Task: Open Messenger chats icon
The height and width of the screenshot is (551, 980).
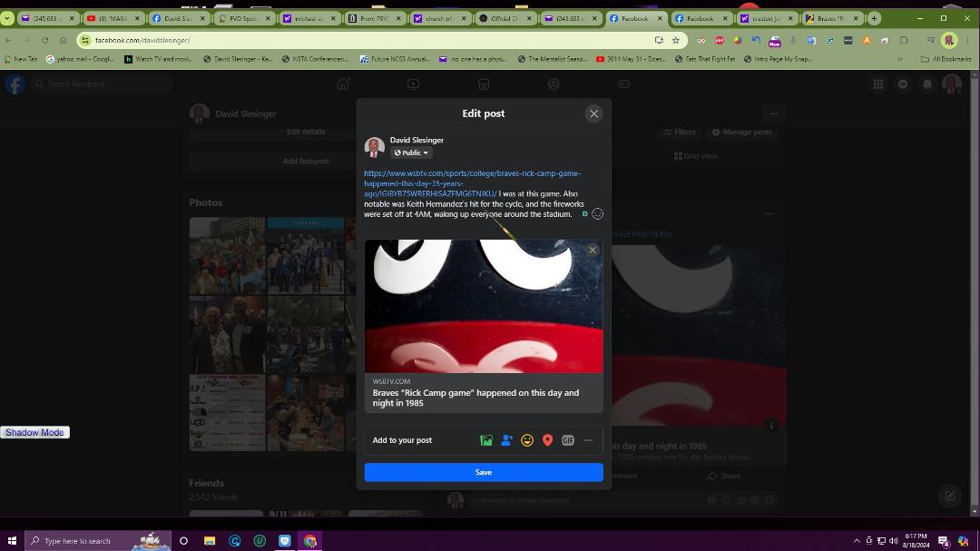Action: point(903,84)
